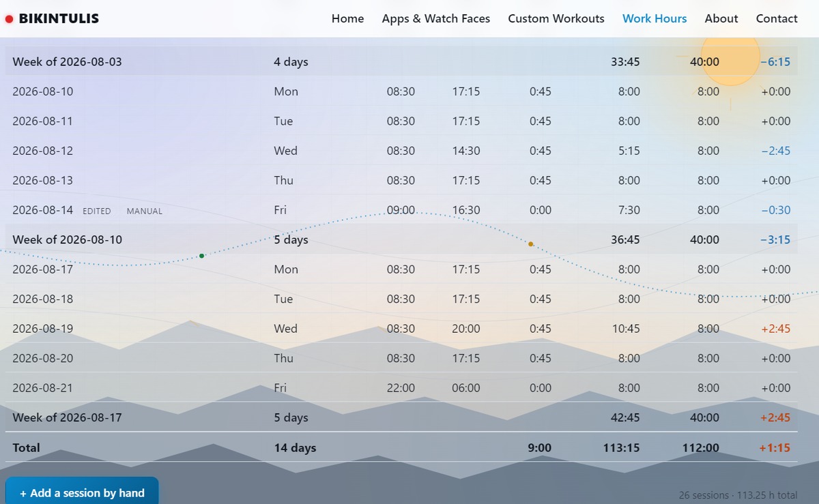Click the 33:45 weekly total
The height and width of the screenshot is (504, 819).
[x=626, y=61]
